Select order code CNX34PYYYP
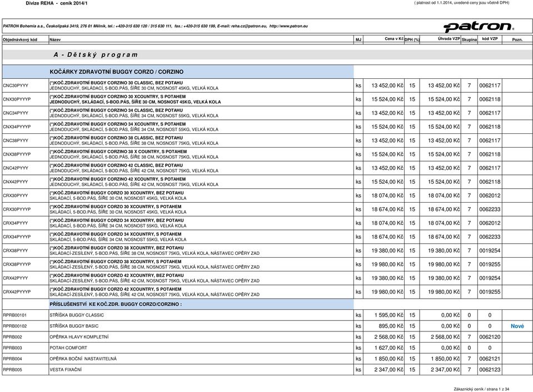This screenshot has width=533, height=392. coord(17,127)
